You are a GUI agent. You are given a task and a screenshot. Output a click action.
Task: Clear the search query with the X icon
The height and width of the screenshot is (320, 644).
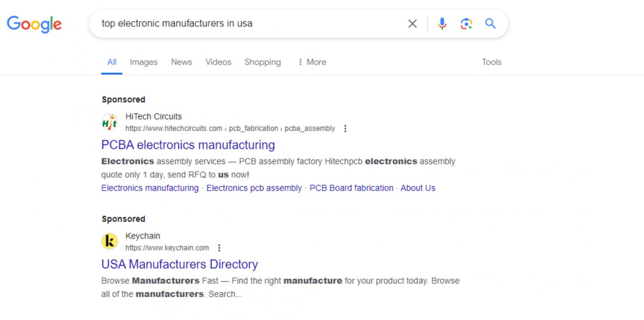point(412,23)
